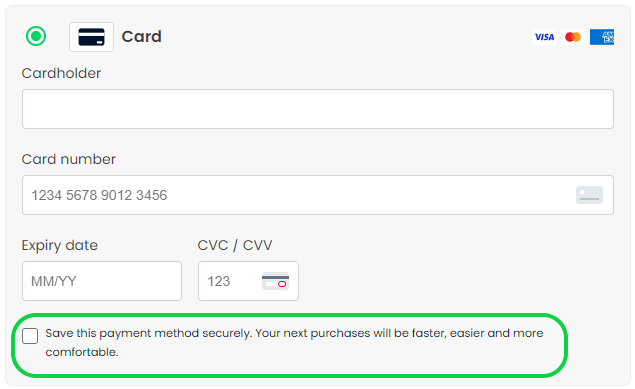The height and width of the screenshot is (389, 635).
Task: Click the American Express logo
Action: point(602,37)
